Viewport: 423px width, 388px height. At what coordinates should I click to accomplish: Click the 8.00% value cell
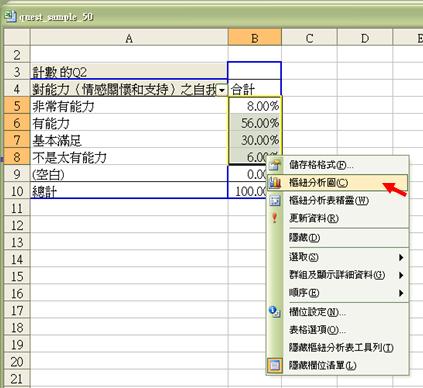pyautogui.click(x=255, y=106)
